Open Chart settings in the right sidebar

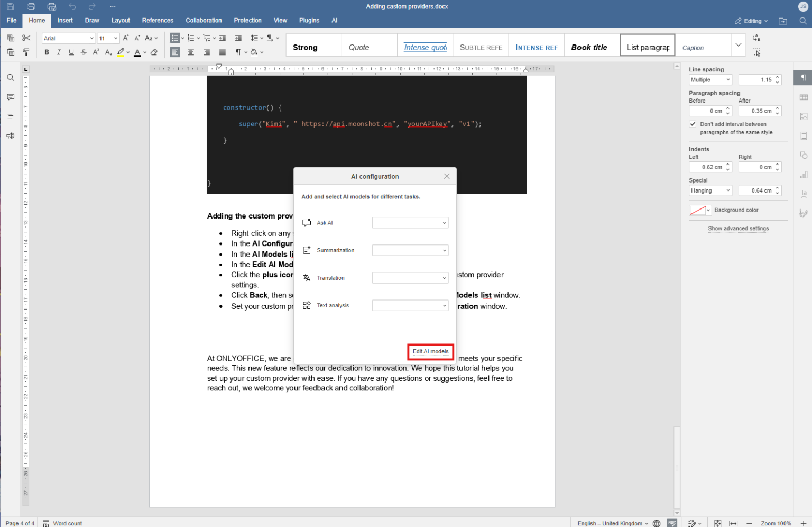804,175
